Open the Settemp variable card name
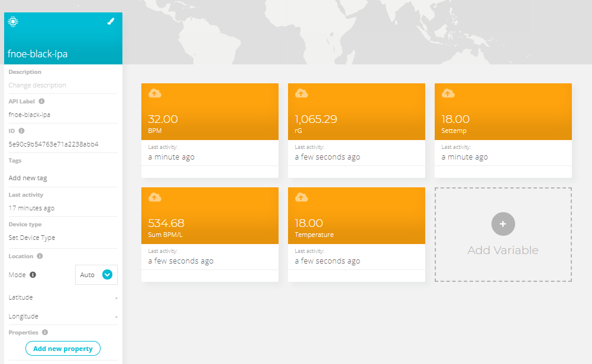592x364 pixels. click(454, 131)
